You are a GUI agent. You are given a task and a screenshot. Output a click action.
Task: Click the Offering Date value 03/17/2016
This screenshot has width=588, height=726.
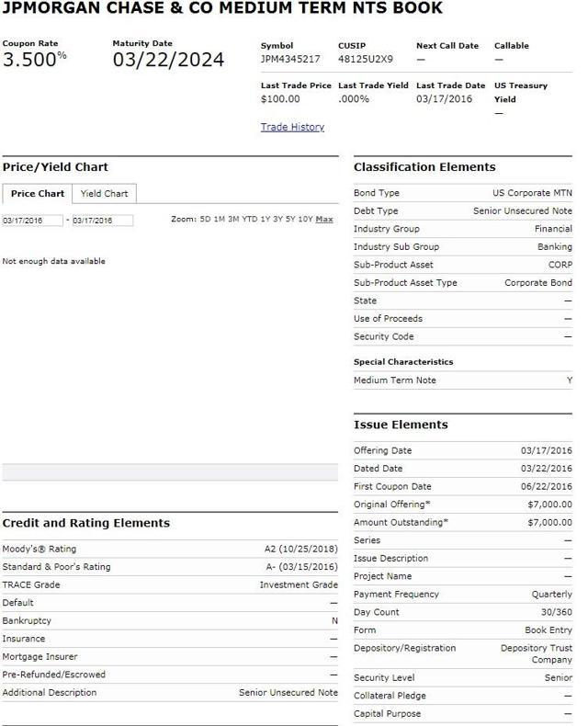coord(547,450)
